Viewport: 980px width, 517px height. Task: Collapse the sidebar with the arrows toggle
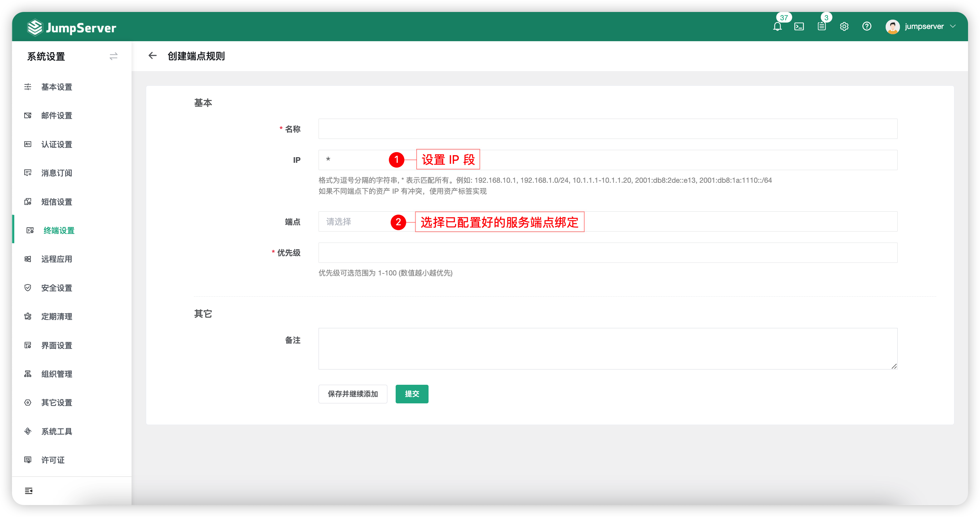point(113,56)
